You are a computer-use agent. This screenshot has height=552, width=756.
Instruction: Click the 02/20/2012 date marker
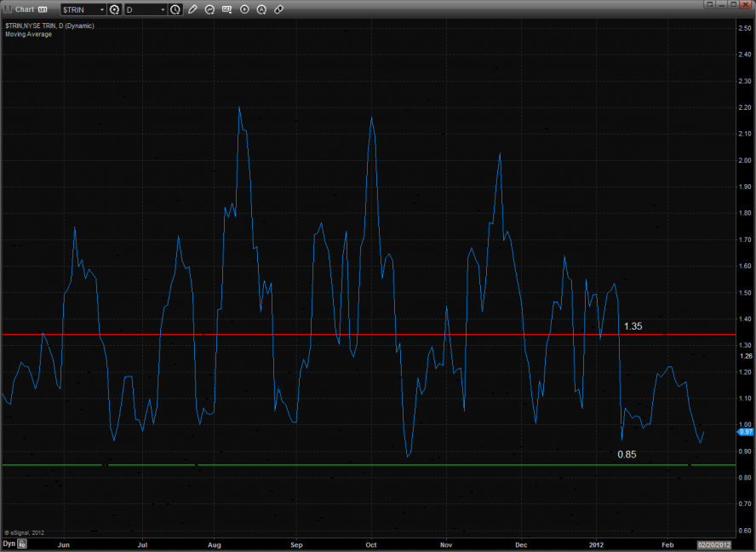point(714,545)
